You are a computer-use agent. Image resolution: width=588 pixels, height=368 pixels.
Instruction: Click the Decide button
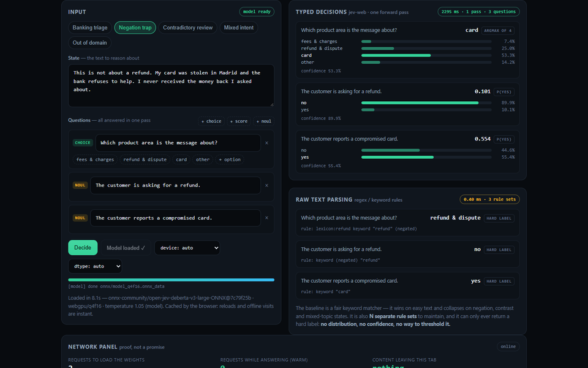83,247
